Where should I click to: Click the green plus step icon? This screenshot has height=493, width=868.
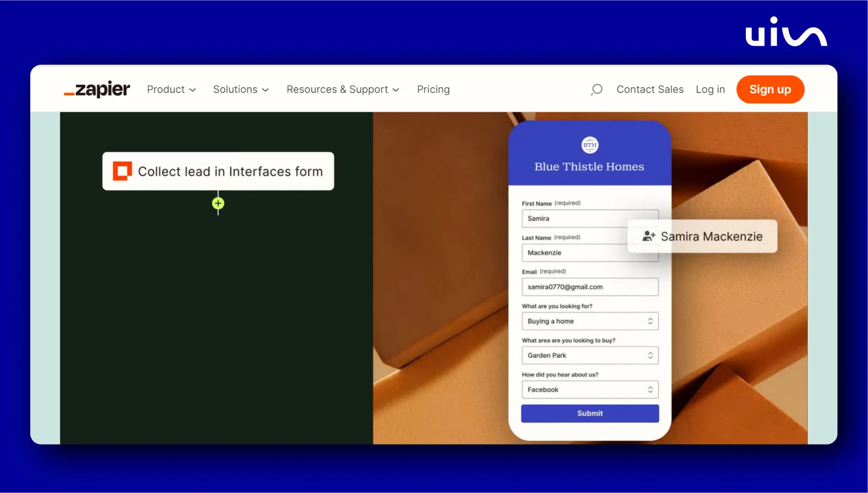[218, 203]
